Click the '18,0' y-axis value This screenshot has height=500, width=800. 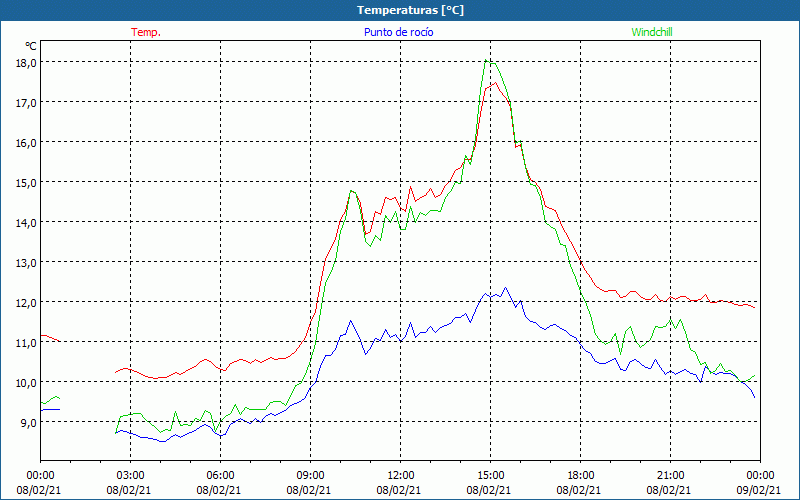pos(26,63)
